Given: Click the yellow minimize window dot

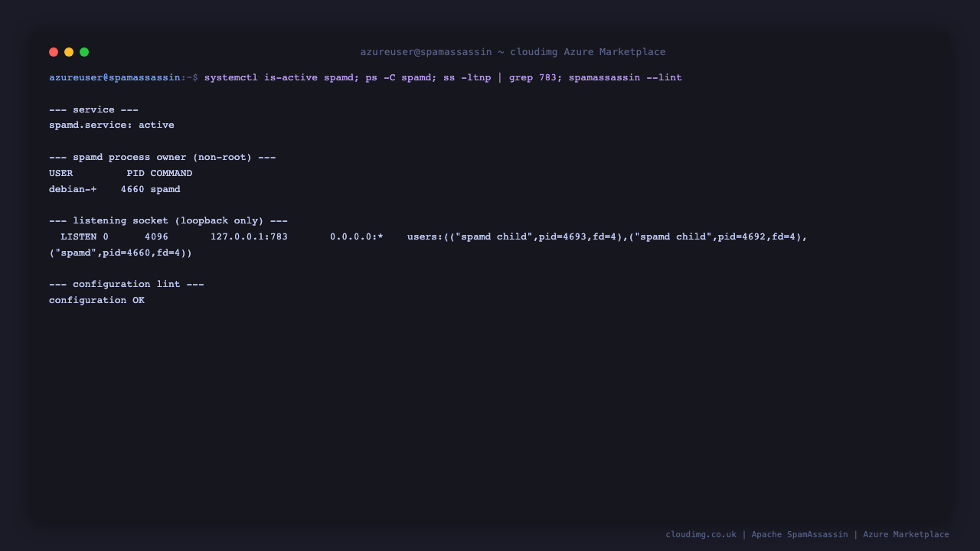Looking at the screenshot, I should pos(69,52).
